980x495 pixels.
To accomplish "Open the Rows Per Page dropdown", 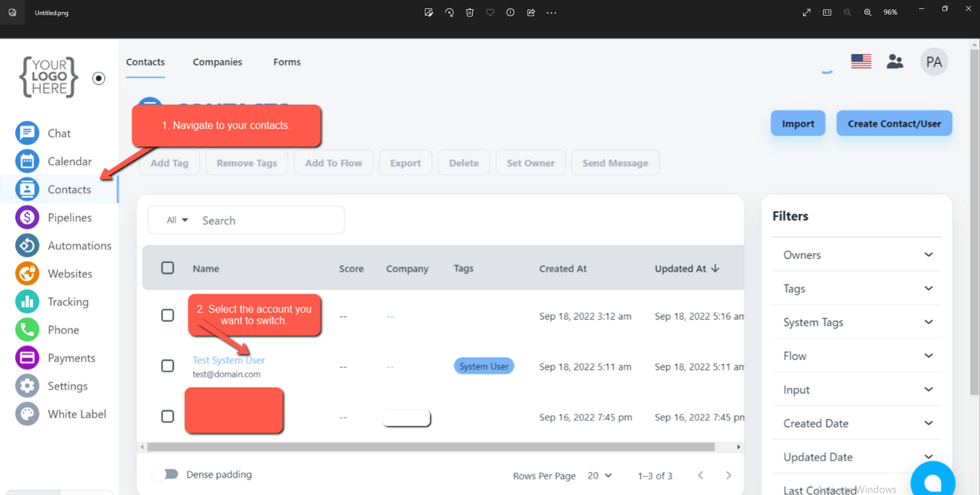I will click(x=600, y=475).
